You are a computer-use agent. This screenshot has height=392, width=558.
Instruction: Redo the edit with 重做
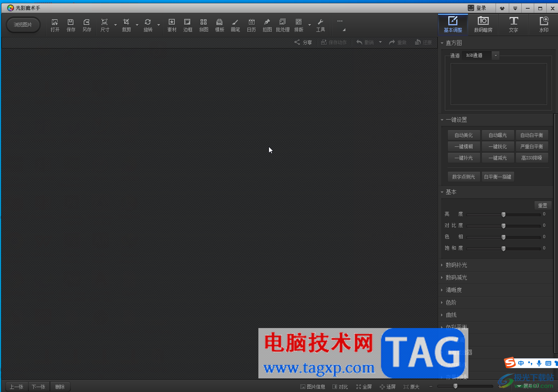[x=398, y=42]
